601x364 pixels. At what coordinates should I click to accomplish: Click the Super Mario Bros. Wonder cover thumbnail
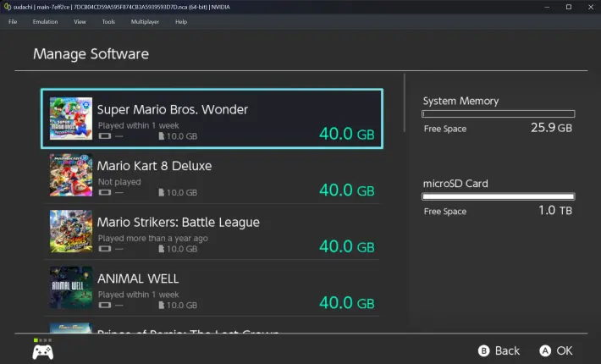coord(71,119)
